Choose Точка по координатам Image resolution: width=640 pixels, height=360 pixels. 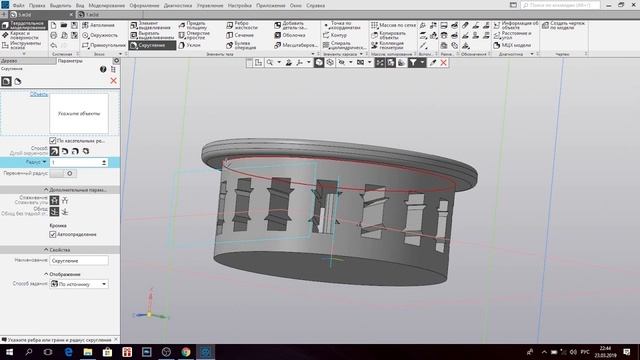click(x=342, y=25)
